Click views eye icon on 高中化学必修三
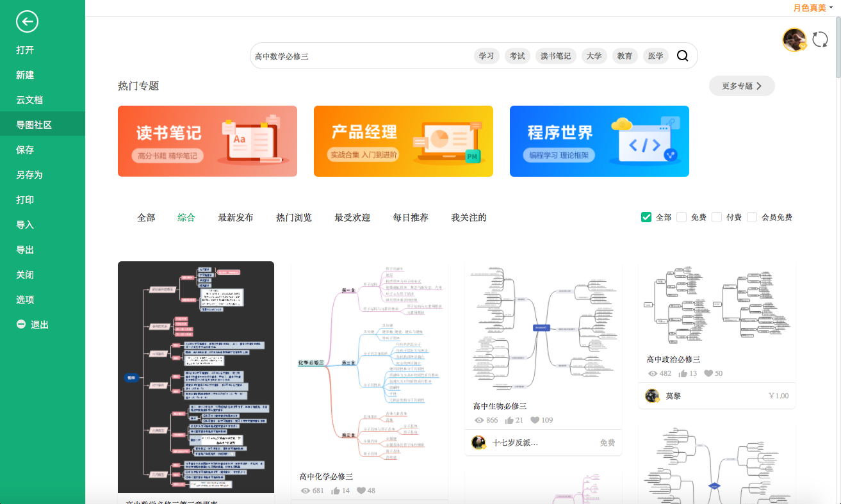Image resolution: width=841 pixels, height=504 pixels. (x=305, y=491)
